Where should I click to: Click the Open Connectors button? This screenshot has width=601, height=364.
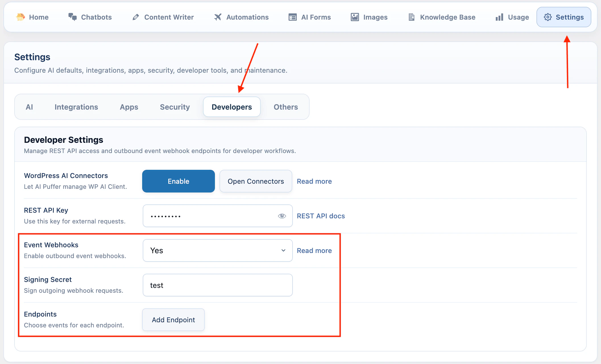[x=256, y=181]
